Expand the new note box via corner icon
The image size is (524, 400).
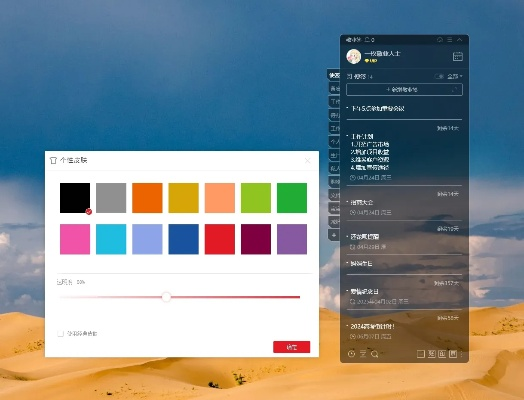[x=454, y=90]
